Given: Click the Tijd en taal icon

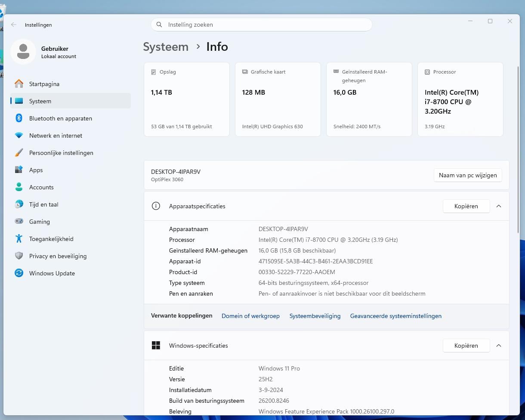Looking at the screenshot, I should 19,204.
